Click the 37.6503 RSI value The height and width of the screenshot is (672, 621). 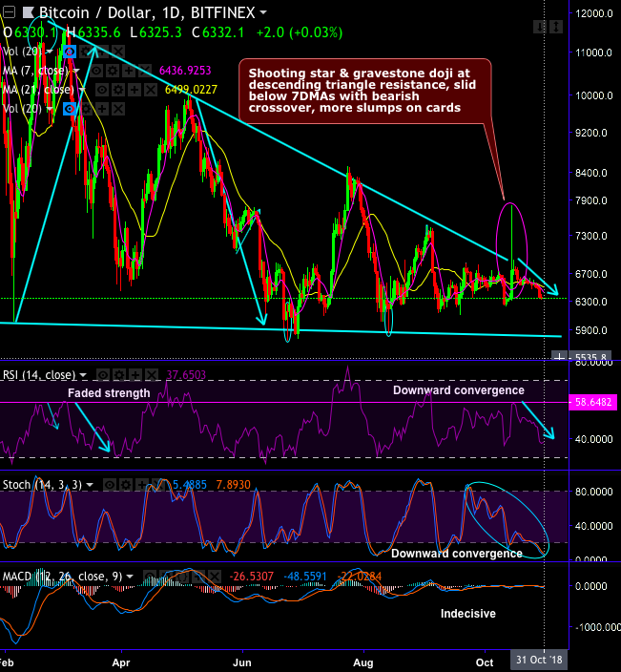click(186, 375)
